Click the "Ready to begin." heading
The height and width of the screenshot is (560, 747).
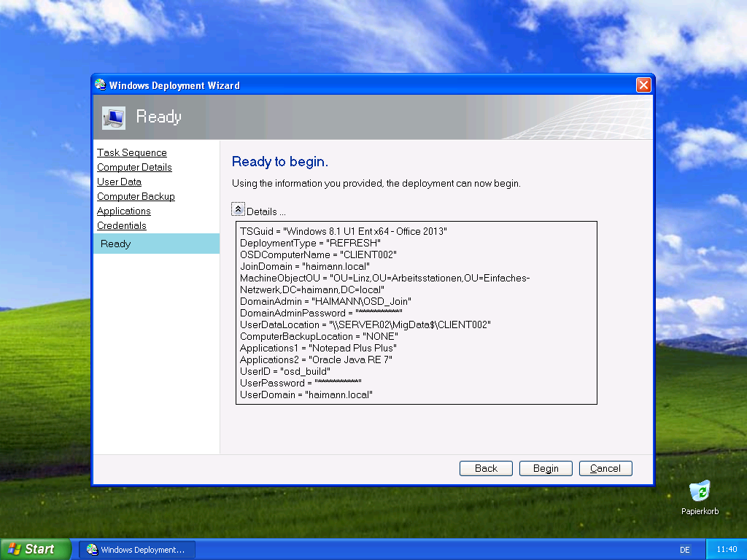tap(280, 162)
